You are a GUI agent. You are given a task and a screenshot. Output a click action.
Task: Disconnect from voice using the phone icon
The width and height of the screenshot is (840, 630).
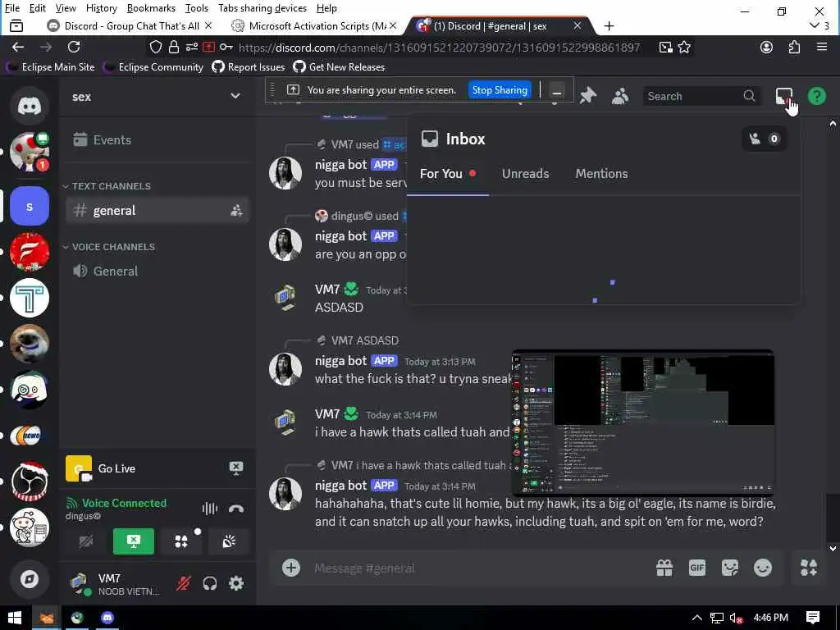236,509
